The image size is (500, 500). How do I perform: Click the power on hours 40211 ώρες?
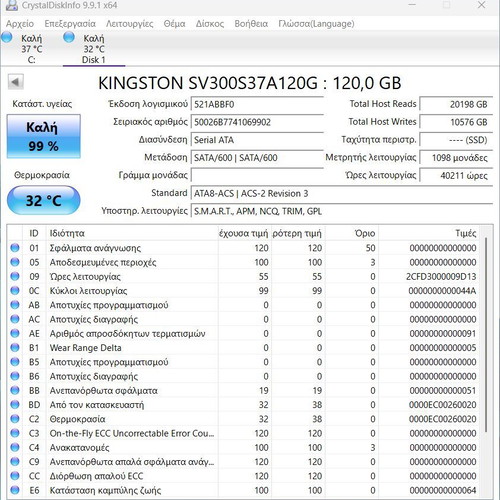[x=456, y=175]
